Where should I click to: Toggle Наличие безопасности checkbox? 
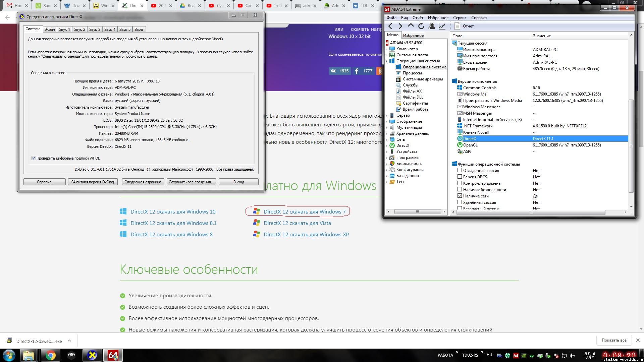click(460, 189)
